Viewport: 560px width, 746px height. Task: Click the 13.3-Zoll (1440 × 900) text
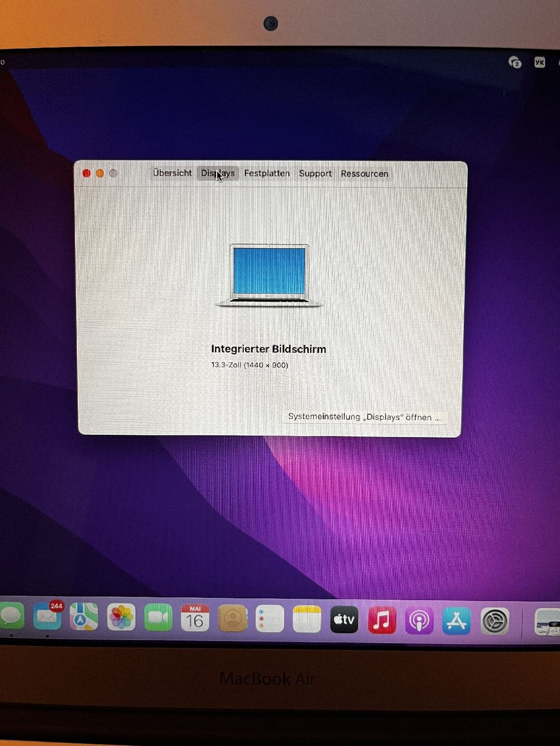click(249, 365)
